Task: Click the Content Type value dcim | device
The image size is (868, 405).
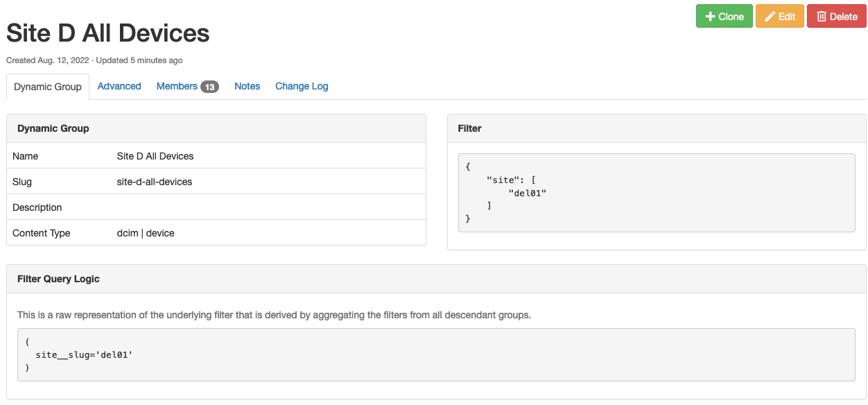Action: [x=146, y=233]
